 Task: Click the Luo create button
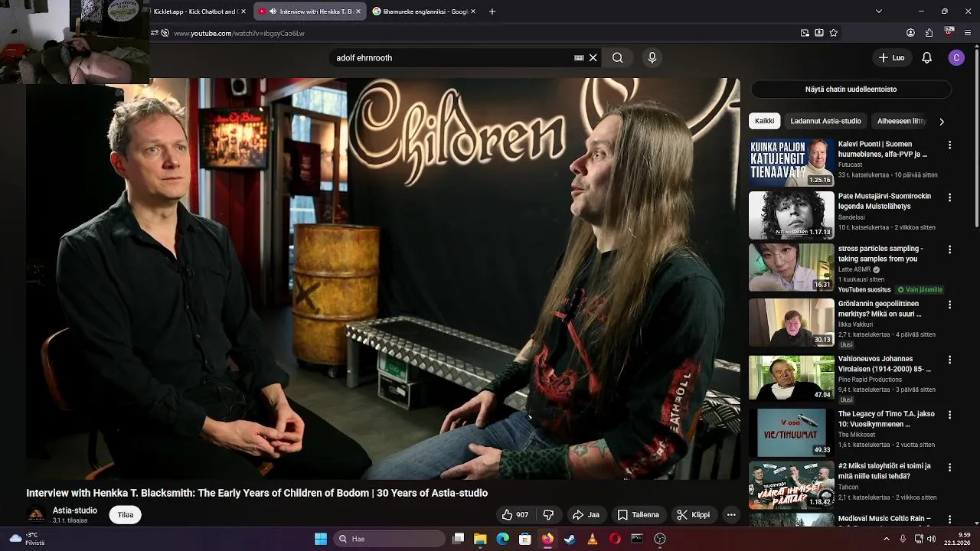click(891, 57)
